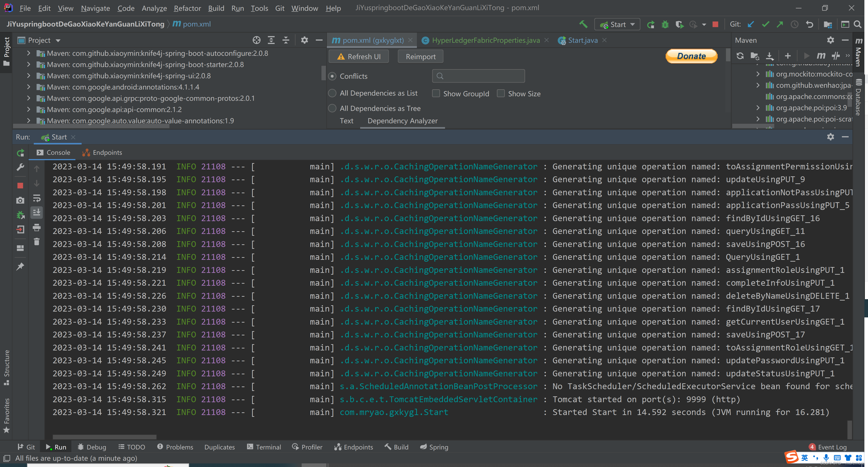868x467 pixels.
Task: Click the Clear All trash icon in console
Action: tap(37, 242)
